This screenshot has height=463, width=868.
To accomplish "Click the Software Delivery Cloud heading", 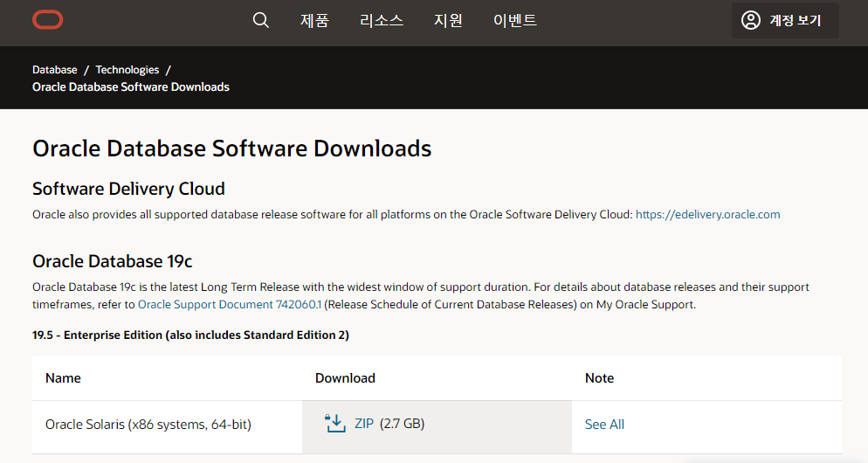I will [128, 189].
